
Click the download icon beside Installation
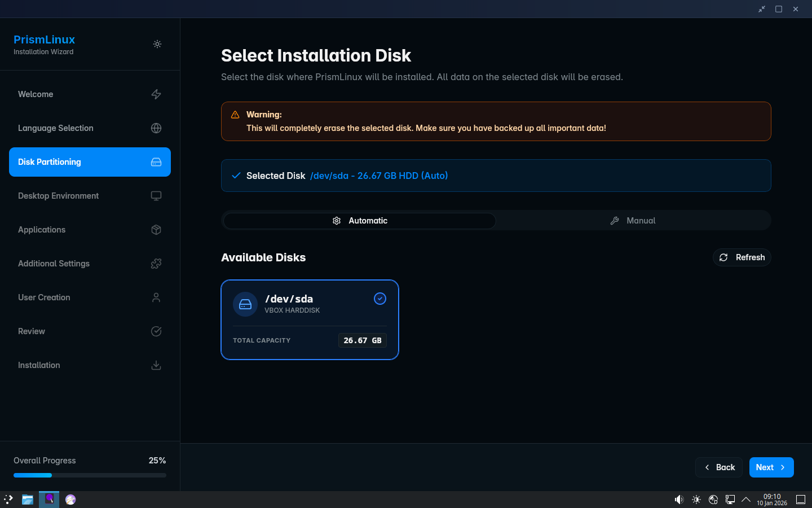[156, 365]
